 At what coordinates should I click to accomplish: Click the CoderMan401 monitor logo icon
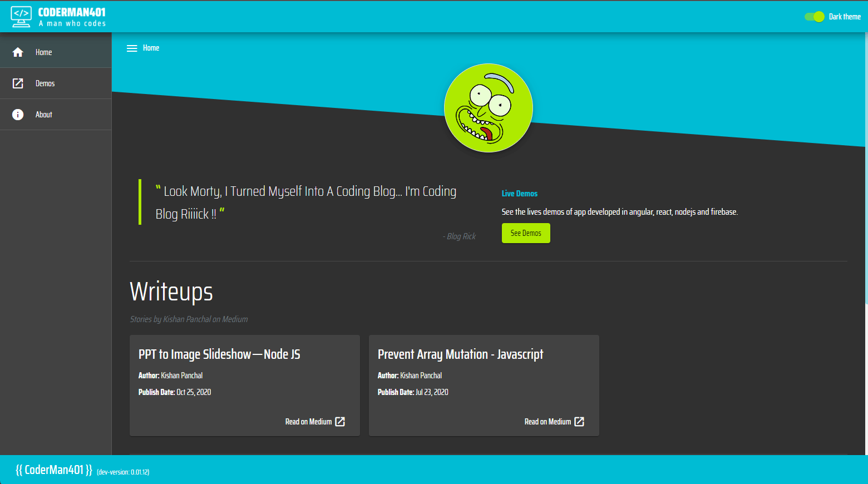pos(21,17)
